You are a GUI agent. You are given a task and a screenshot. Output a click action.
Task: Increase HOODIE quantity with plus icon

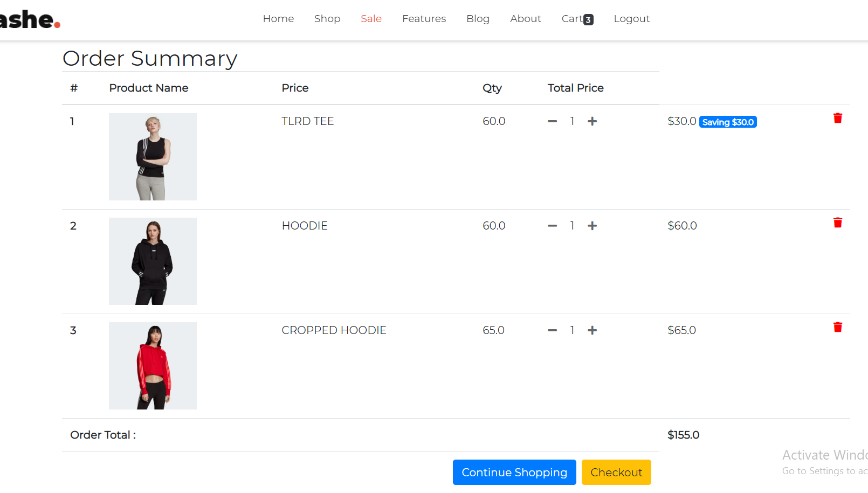click(x=592, y=226)
